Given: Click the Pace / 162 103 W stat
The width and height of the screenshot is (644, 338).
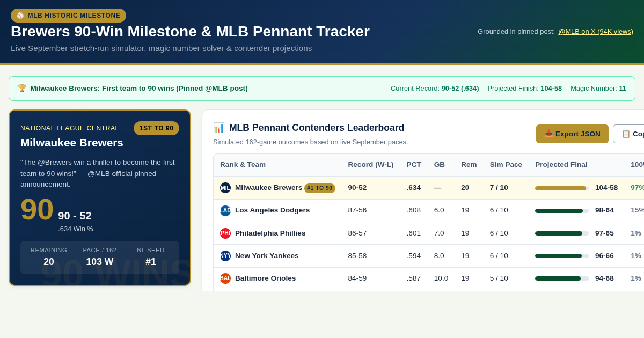Looking at the screenshot, I should coord(100,257).
